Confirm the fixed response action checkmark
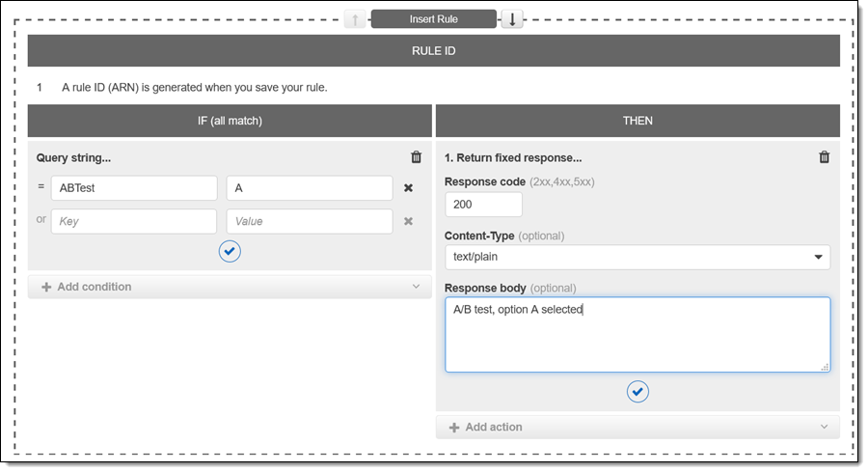This screenshot has width=868, height=472. [x=637, y=391]
